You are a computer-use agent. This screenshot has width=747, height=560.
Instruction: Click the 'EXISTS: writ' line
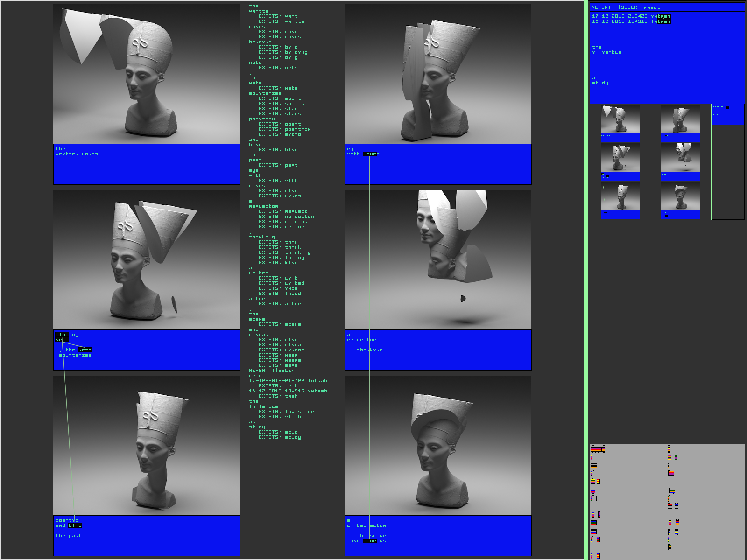click(x=278, y=16)
